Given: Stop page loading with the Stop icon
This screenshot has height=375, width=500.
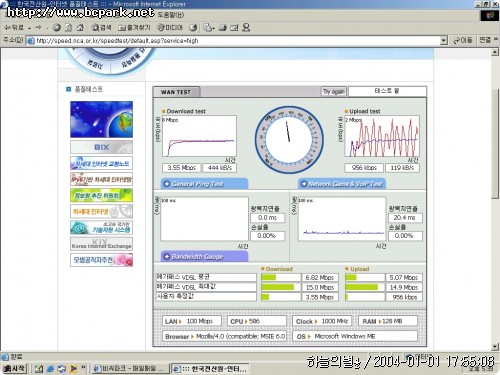Looking at the screenshot, I should 57,28.
